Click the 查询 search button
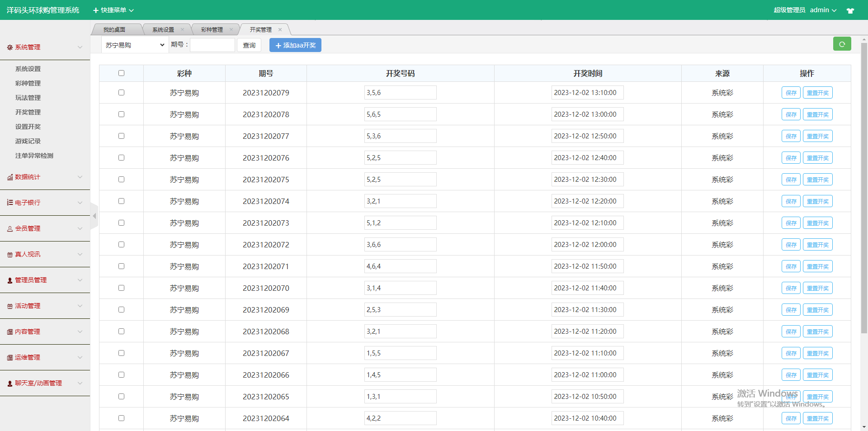The height and width of the screenshot is (431, 868). 249,45
